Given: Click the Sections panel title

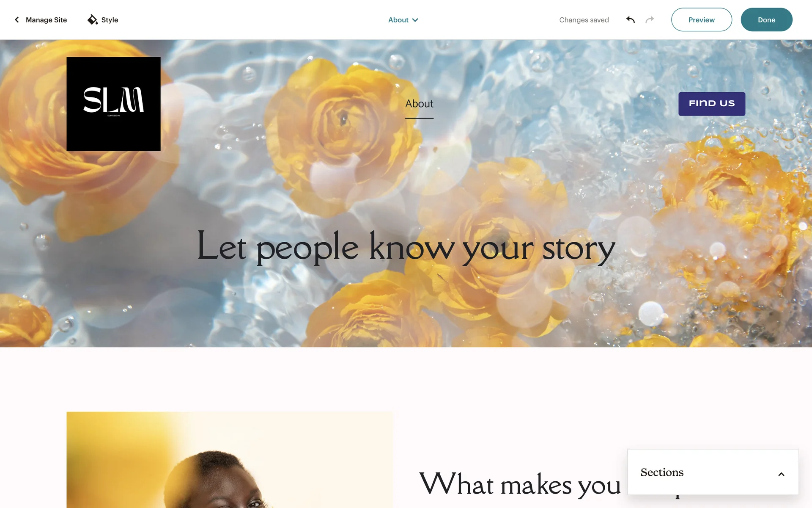Looking at the screenshot, I should (662, 472).
